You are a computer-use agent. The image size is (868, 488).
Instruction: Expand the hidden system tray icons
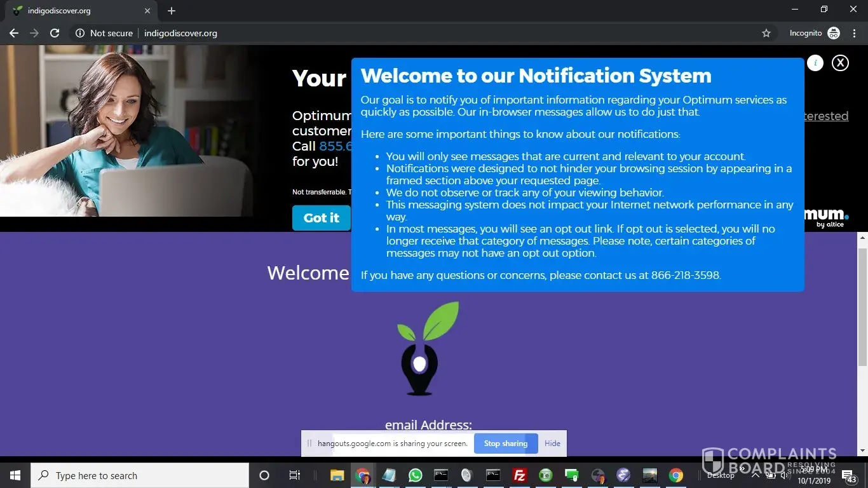click(x=756, y=475)
